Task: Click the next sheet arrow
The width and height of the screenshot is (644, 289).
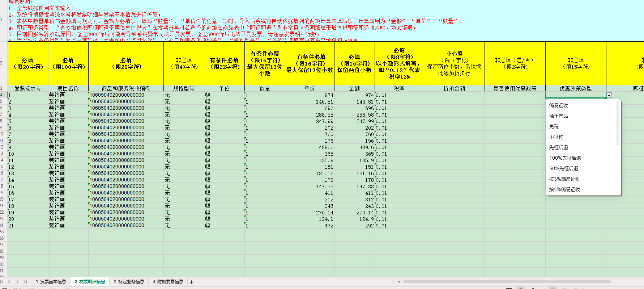Action: [17, 282]
